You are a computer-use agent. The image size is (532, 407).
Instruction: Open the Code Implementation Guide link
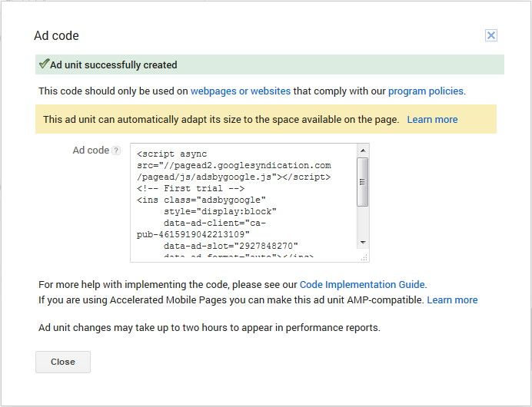click(x=362, y=285)
